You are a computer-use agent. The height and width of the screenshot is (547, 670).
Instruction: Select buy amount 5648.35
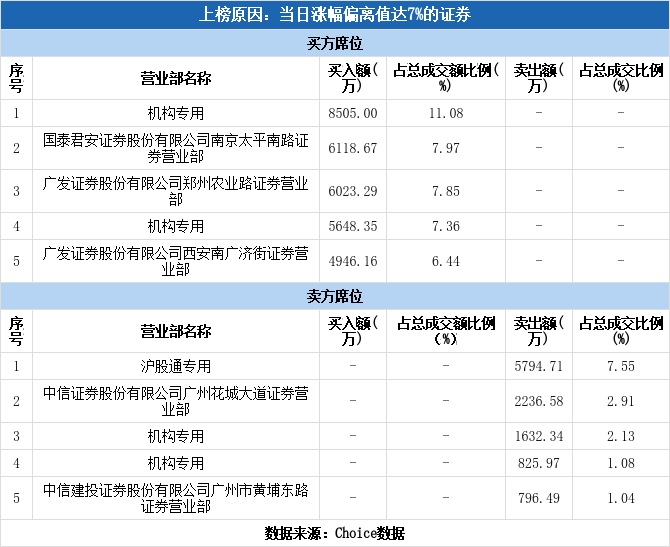pyautogui.click(x=353, y=226)
